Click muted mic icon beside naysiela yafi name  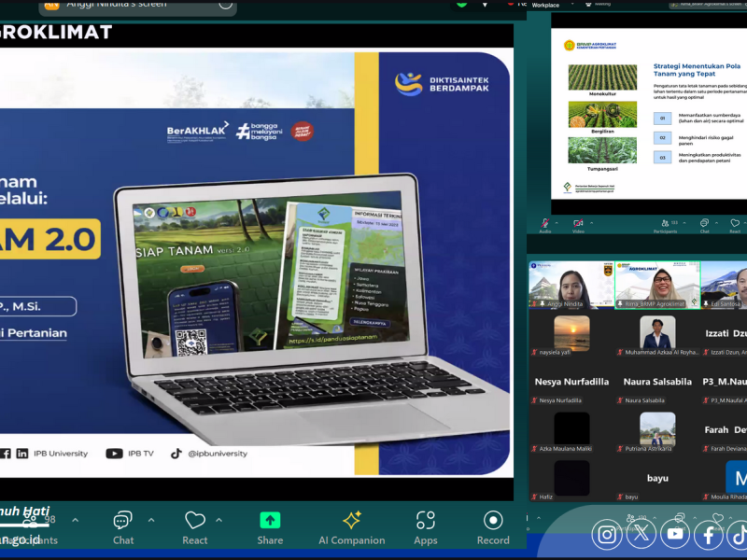click(x=534, y=353)
